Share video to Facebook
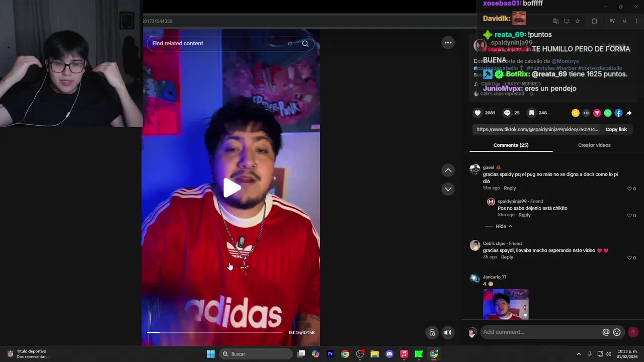The image size is (644, 362). [618, 113]
